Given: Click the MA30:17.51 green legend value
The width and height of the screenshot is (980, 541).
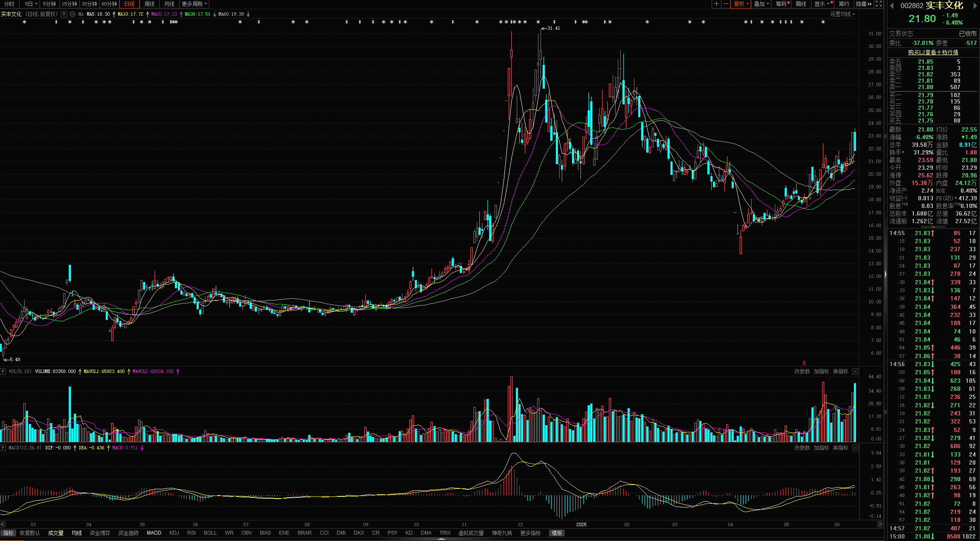Looking at the screenshot, I should [x=197, y=14].
